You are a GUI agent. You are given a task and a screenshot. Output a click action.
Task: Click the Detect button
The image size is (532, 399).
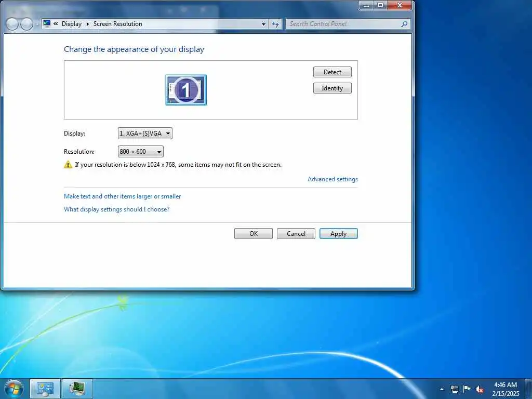click(332, 72)
